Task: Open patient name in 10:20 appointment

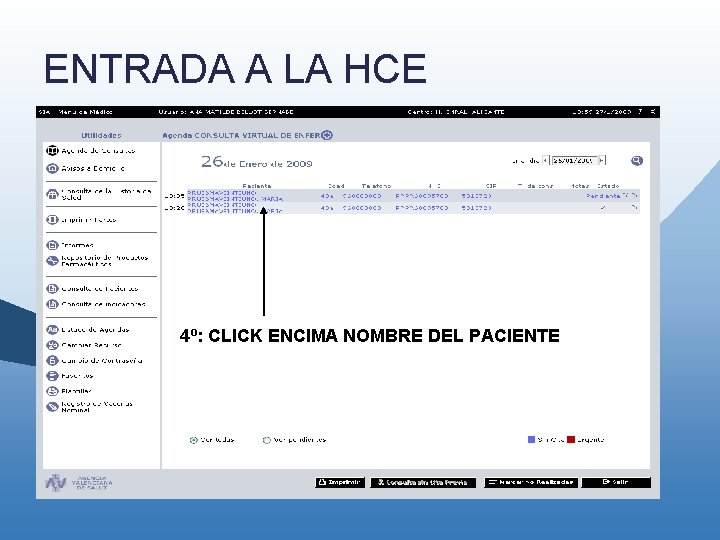Action: [x=235, y=208]
